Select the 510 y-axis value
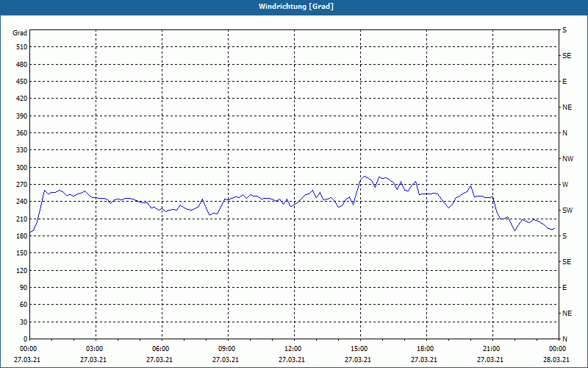 pyautogui.click(x=22, y=47)
